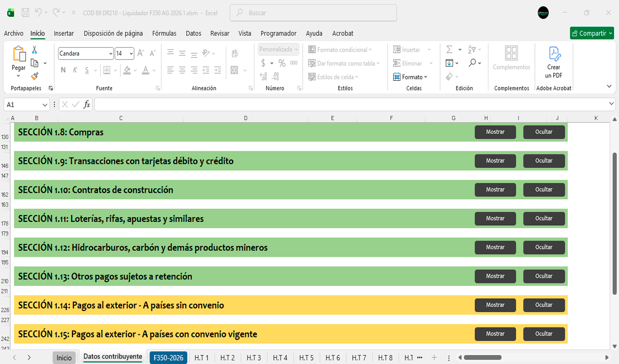Switch to the F350-2026 sheet tab

tap(168, 358)
